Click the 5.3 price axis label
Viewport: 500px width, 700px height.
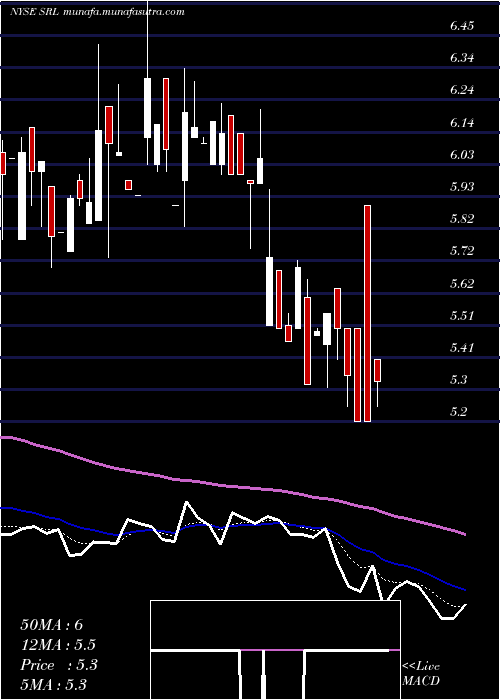click(x=458, y=380)
